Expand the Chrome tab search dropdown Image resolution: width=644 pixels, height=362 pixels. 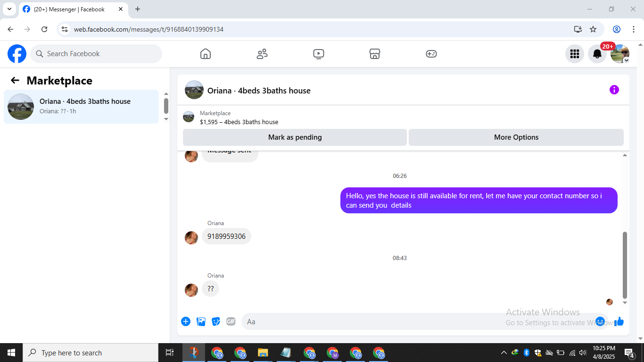[x=9, y=9]
